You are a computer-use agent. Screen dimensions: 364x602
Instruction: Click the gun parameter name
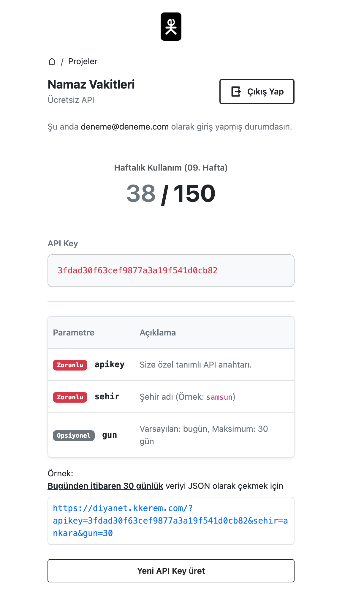tap(110, 435)
